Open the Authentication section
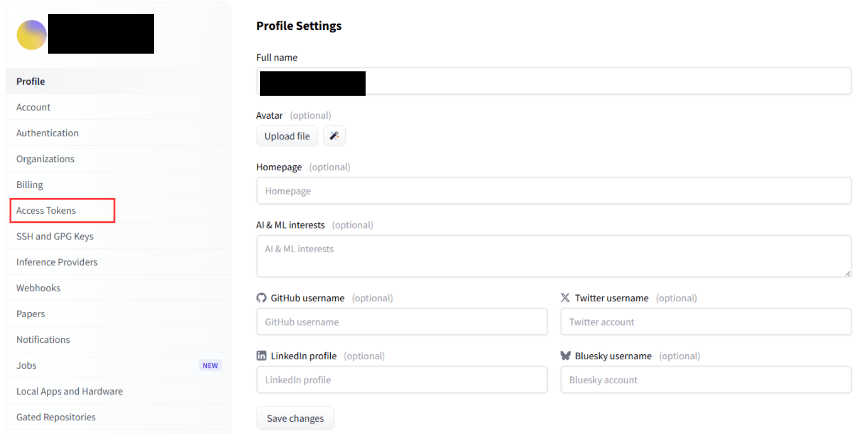Screen dimensions: 868x434 48,133
